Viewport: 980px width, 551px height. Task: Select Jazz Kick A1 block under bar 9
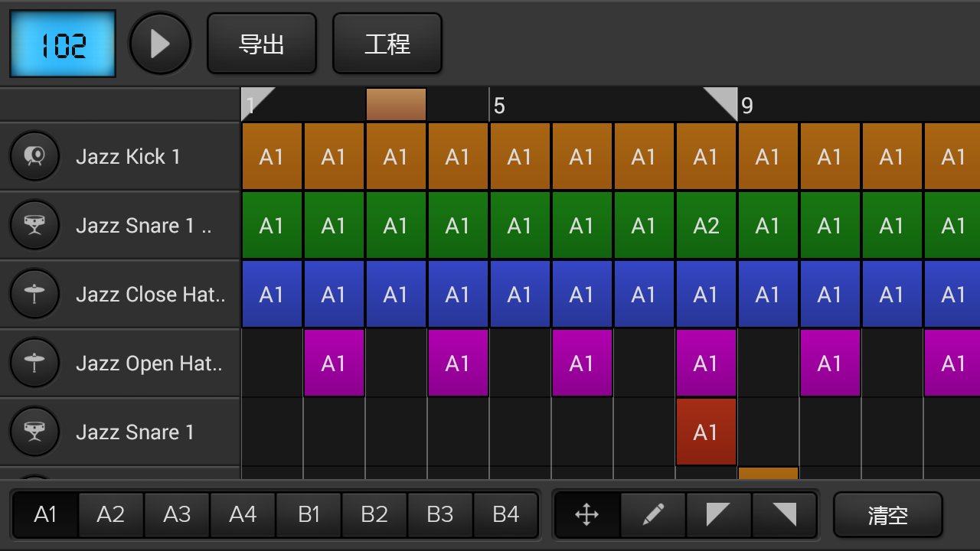pos(768,156)
